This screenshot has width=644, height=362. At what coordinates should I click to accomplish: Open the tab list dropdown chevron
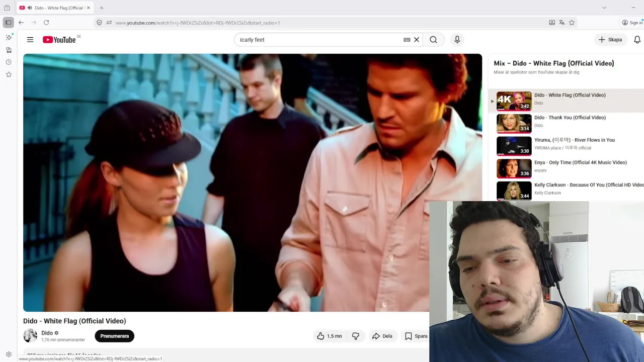coord(604,8)
